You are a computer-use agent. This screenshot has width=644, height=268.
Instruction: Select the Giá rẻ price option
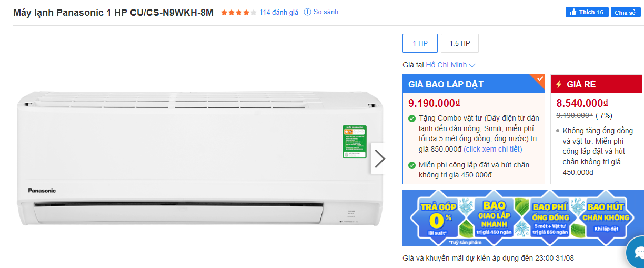pos(596,129)
